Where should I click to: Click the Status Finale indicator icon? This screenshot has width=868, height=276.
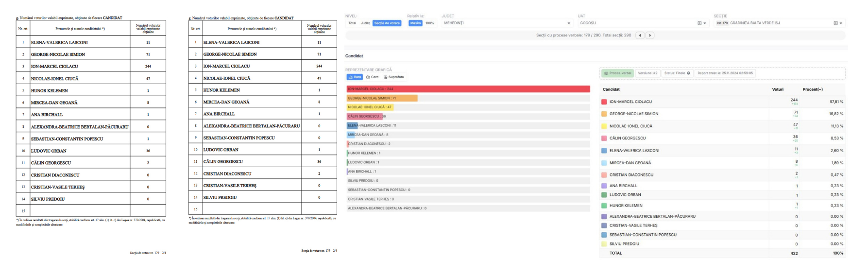[688, 73]
